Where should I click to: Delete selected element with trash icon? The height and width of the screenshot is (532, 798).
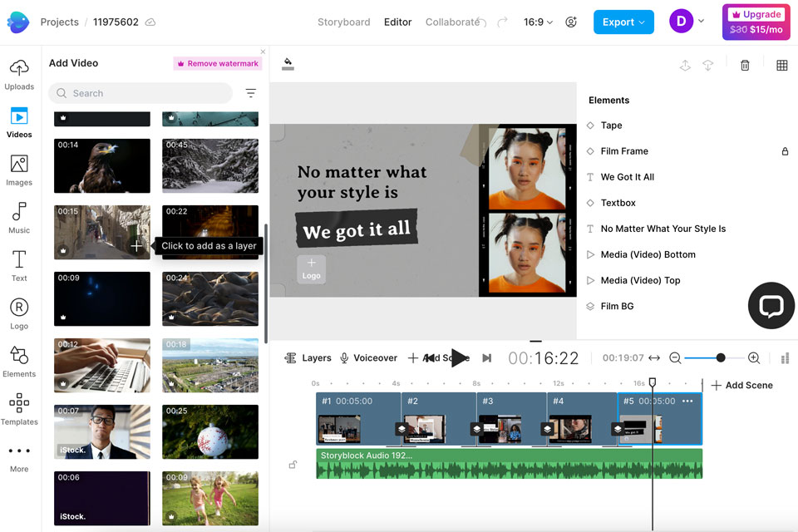[x=745, y=65]
